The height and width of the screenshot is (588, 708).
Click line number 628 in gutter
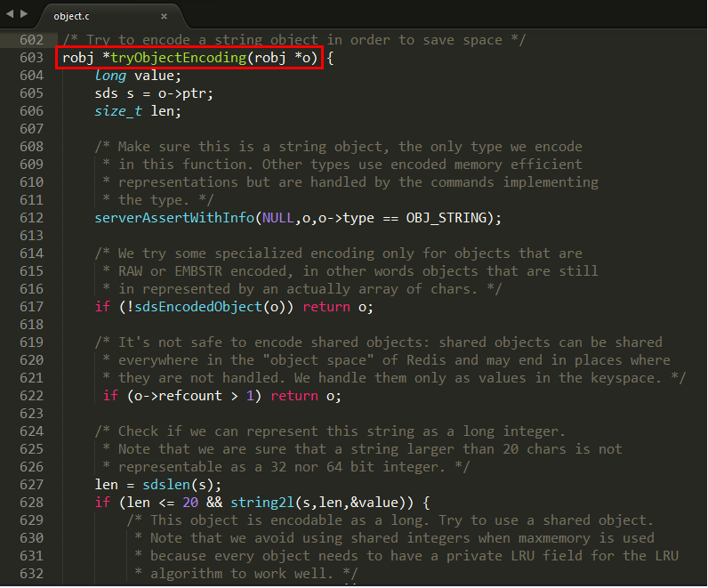pyautogui.click(x=31, y=503)
